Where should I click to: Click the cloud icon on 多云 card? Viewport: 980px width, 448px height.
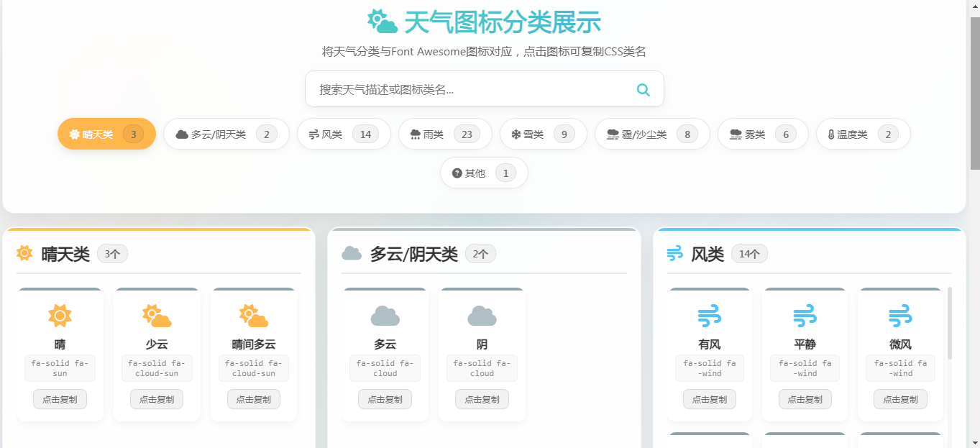point(385,316)
